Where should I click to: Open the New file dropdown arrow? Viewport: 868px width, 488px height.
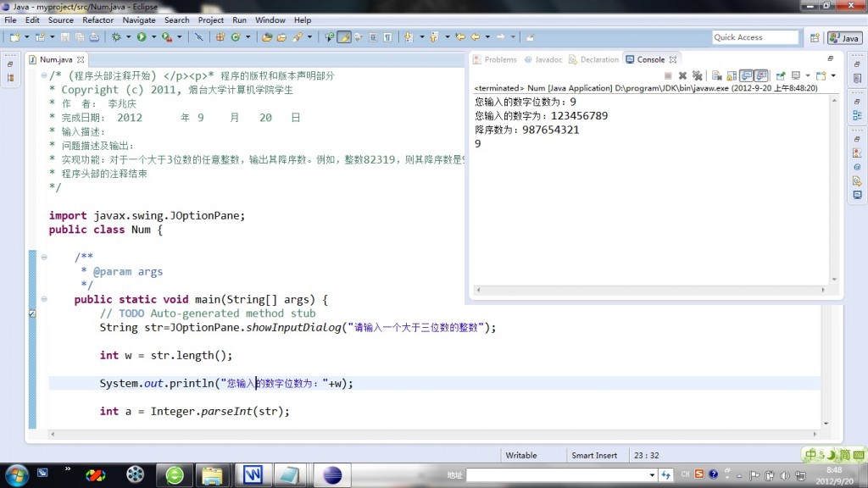coord(26,37)
